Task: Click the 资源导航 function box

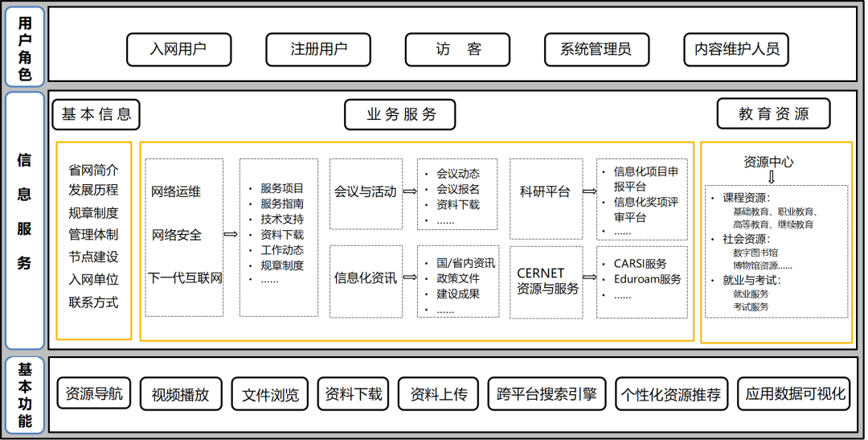Action: tap(94, 394)
